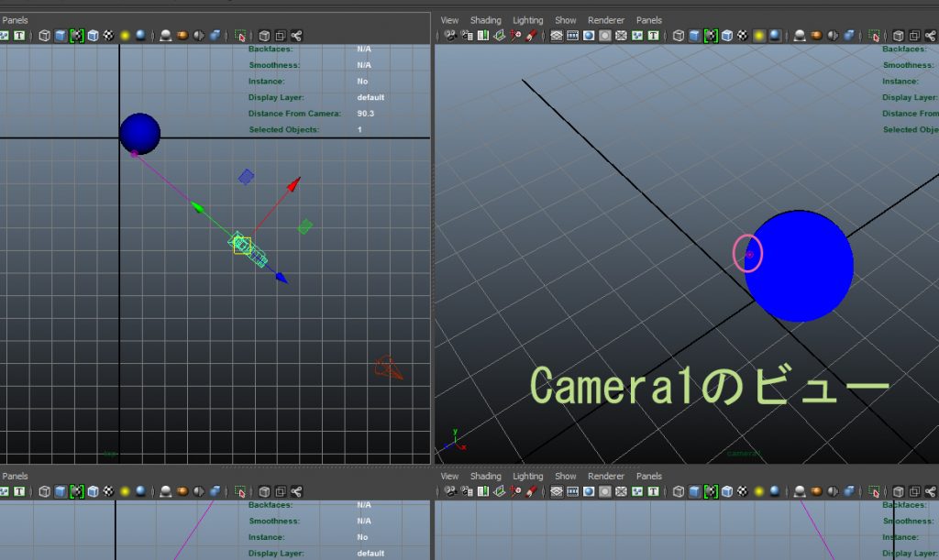Click the Bookmarks icon in Camera1 viewport toolbar
939x560 pixels.
pos(483,36)
